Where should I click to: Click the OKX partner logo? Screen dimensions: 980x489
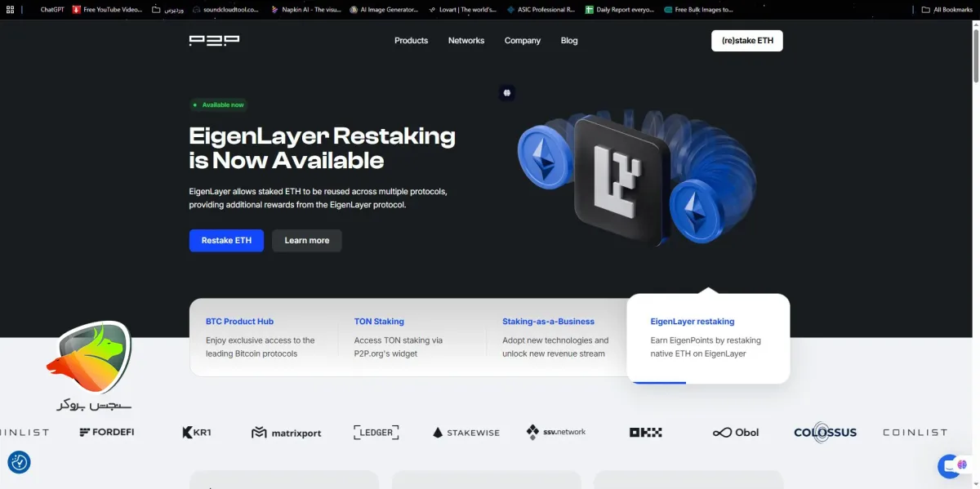click(x=646, y=433)
